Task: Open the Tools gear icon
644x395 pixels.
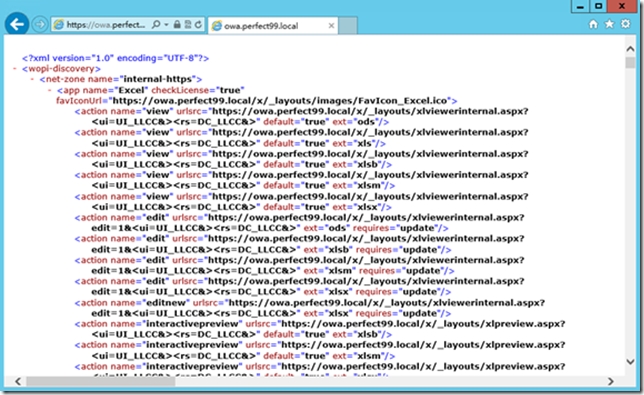Action: pos(625,24)
